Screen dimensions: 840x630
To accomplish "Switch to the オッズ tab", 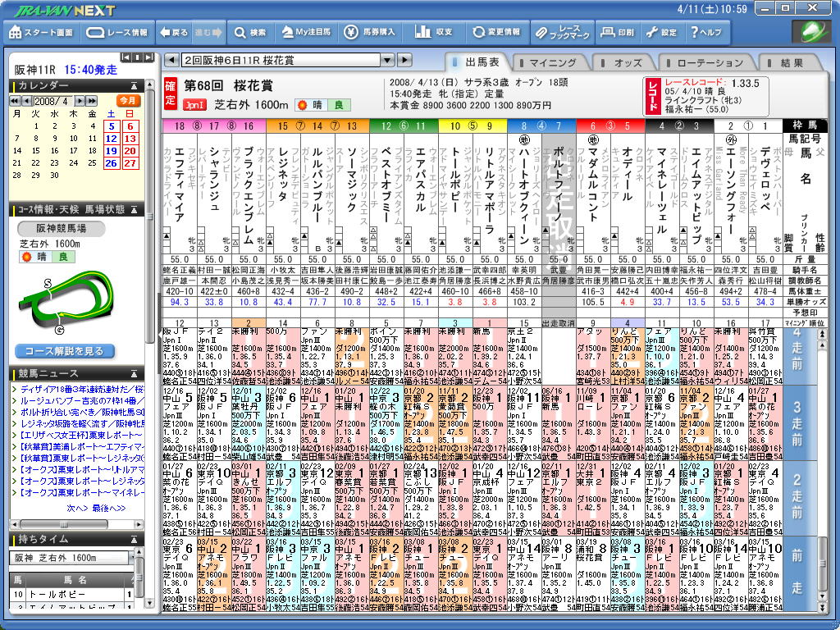I will click(x=628, y=63).
